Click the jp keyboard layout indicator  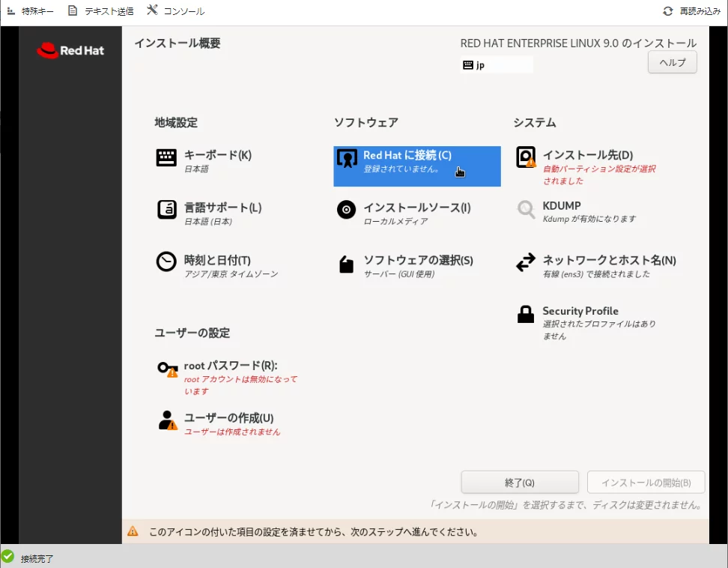(496, 65)
